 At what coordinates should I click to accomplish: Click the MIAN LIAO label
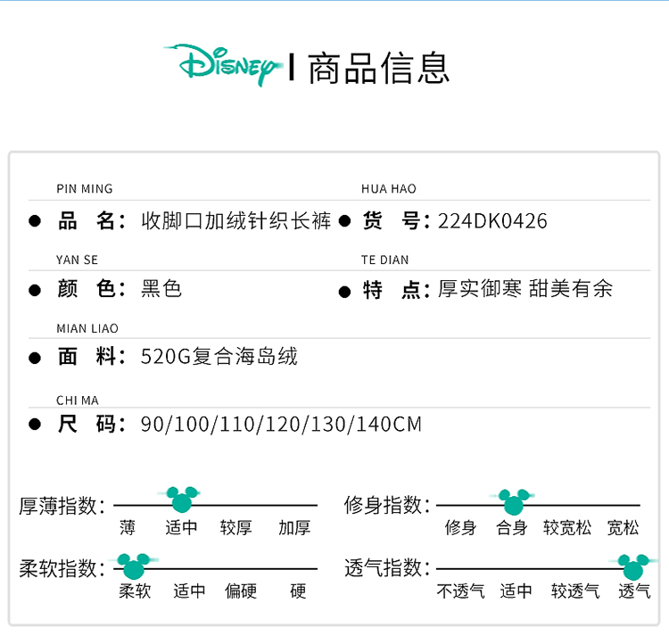click(x=87, y=328)
